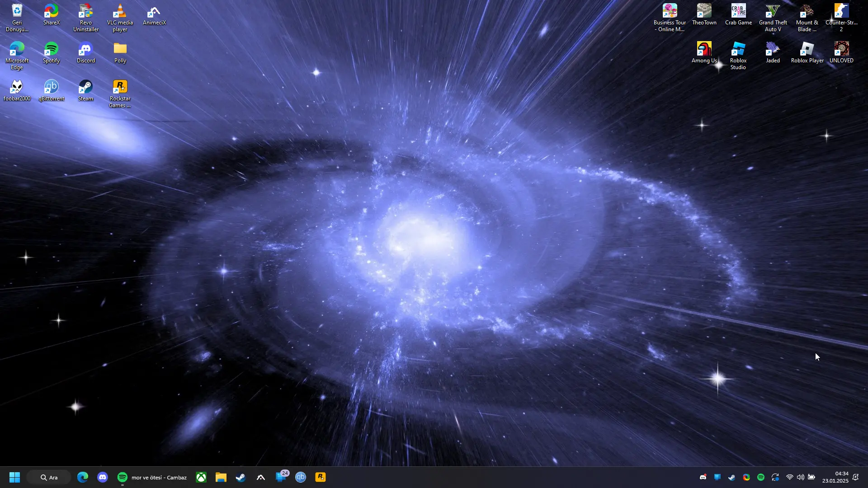Select the foobar2000 desktop shortcut
Viewport: 868px width, 488px height.
click(17, 90)
